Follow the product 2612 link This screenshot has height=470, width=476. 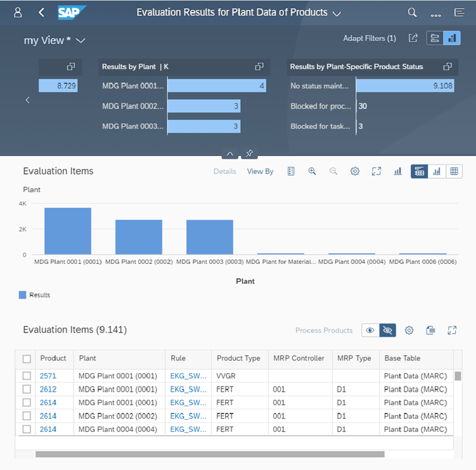tap(48, 389)
